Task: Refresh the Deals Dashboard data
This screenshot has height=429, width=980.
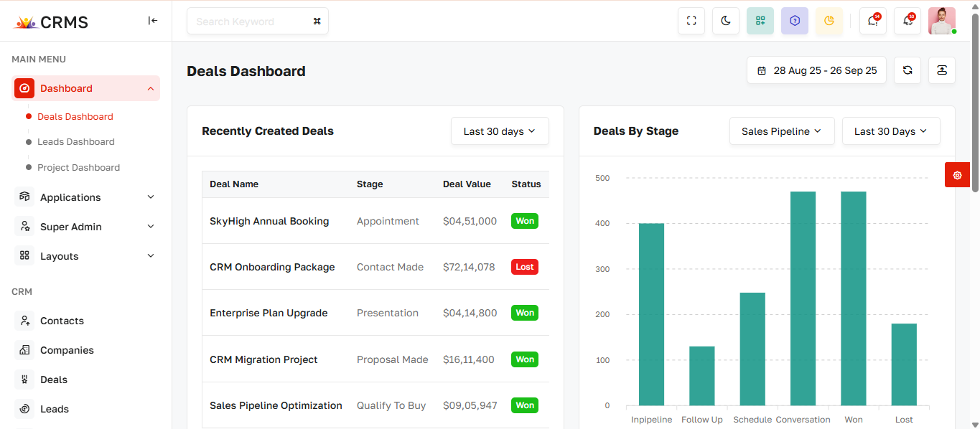Action: pos(907,70)
